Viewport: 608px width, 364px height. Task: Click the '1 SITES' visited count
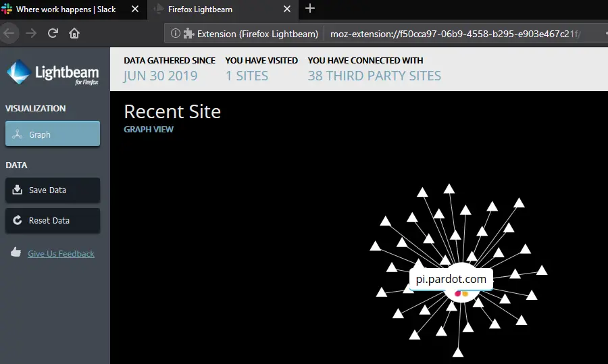click(247, 76)
